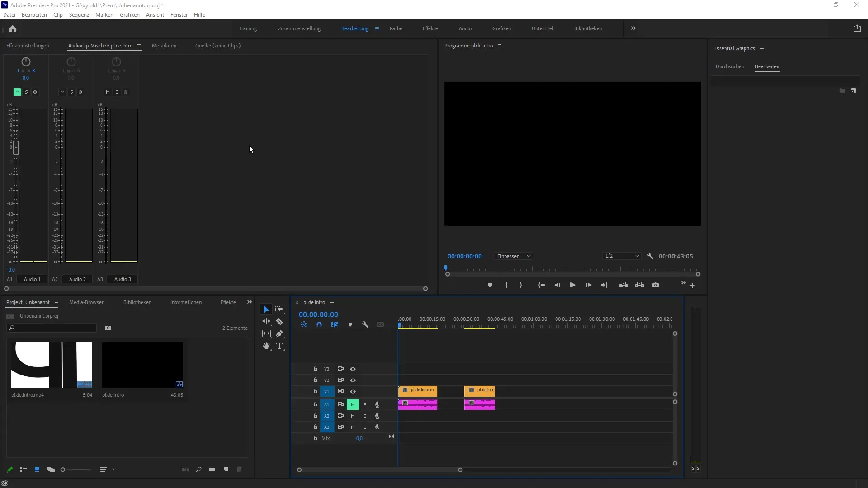The width and height of the screenshot is (868, 488).
Task: Click the Lift button
Action: tap(623, 285)
